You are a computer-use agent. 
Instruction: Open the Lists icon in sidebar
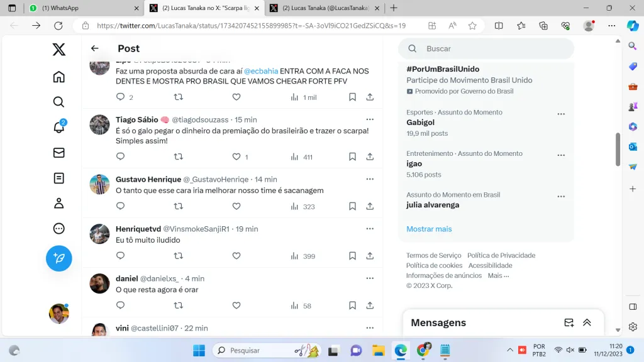click(58, 178)
